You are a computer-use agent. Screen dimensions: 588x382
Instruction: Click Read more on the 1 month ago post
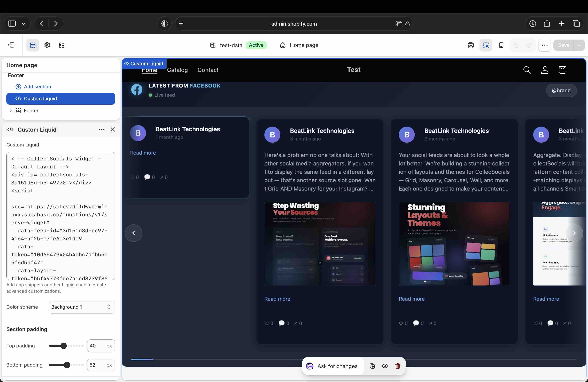[x=143, y=153]
